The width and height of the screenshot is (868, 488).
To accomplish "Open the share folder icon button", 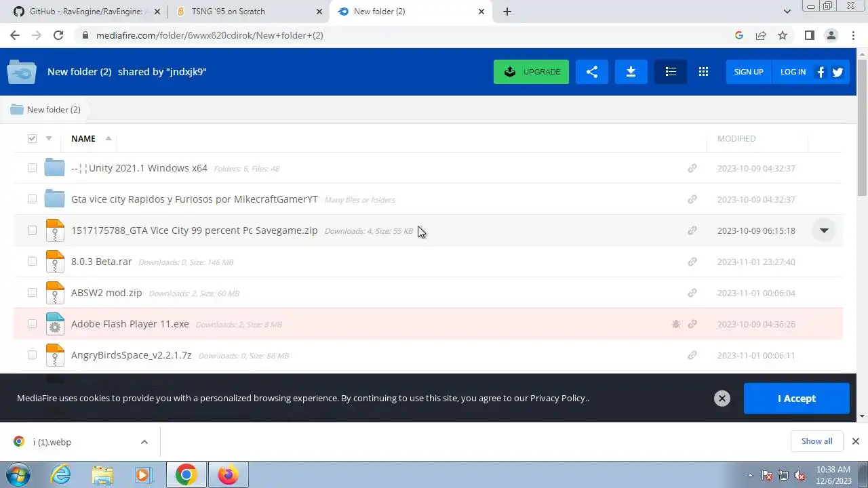I will click(592, 72).
